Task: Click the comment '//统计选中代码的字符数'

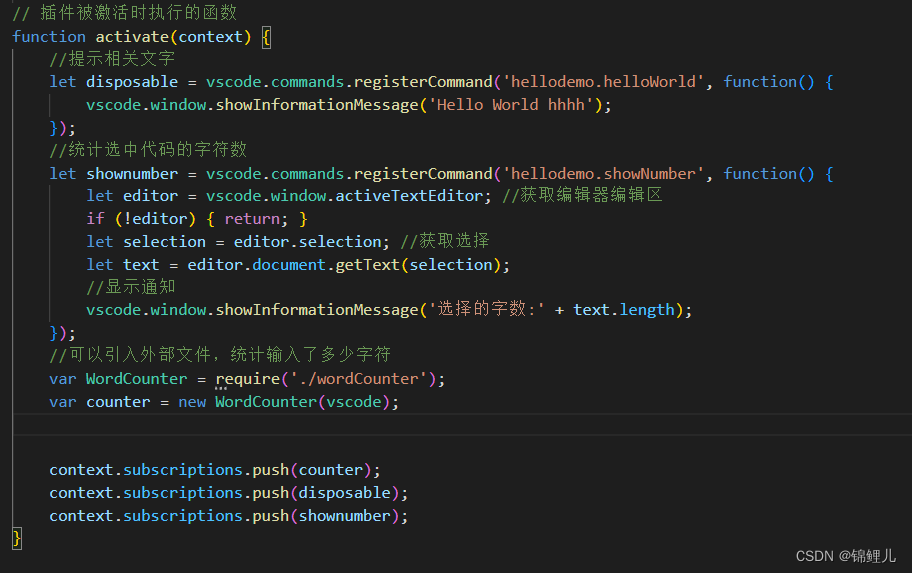Action: (148, 150)
